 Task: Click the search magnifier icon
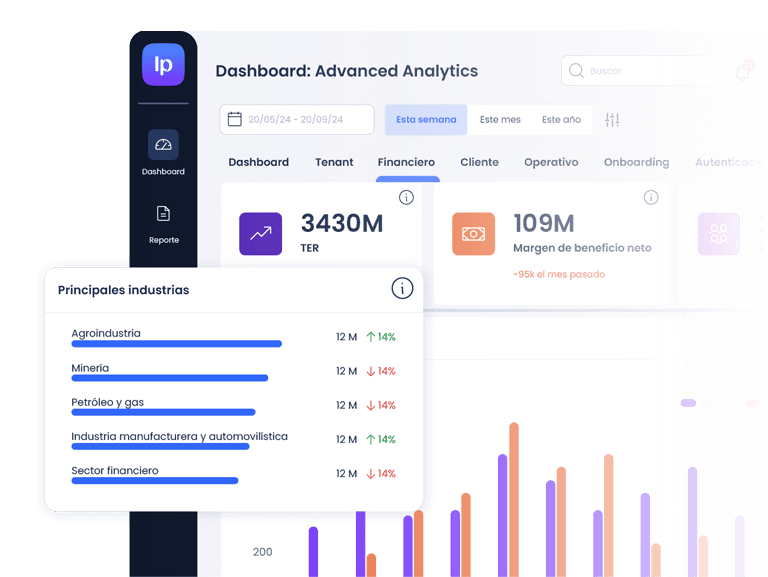click(x=576, y=71)
